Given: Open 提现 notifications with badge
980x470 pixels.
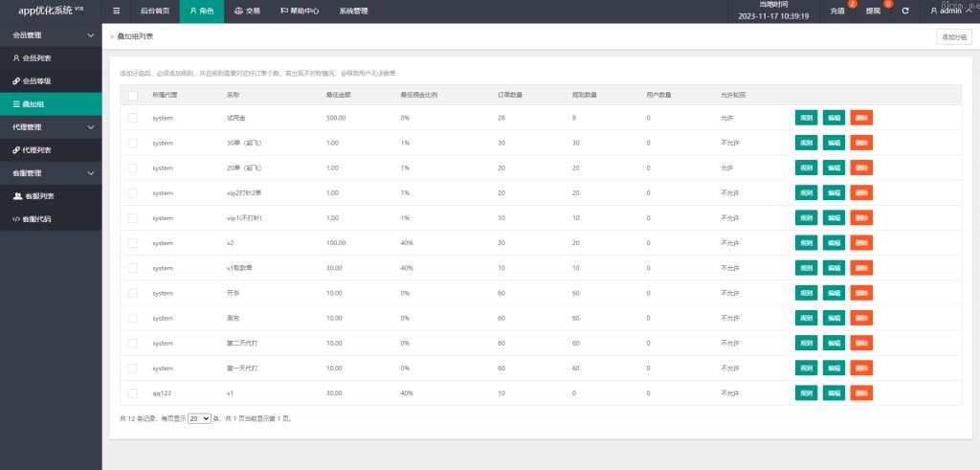Looking at the screenshot, I should pos(874,11).
